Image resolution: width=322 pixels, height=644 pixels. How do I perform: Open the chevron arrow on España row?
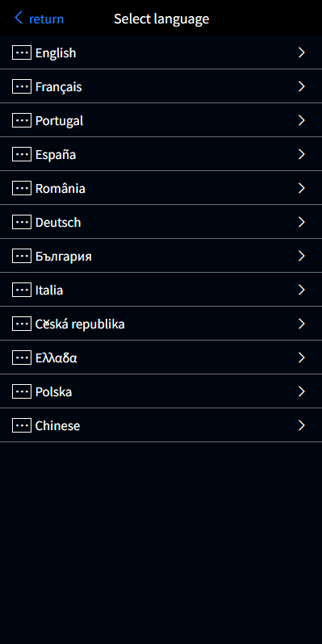pos(302,154)
